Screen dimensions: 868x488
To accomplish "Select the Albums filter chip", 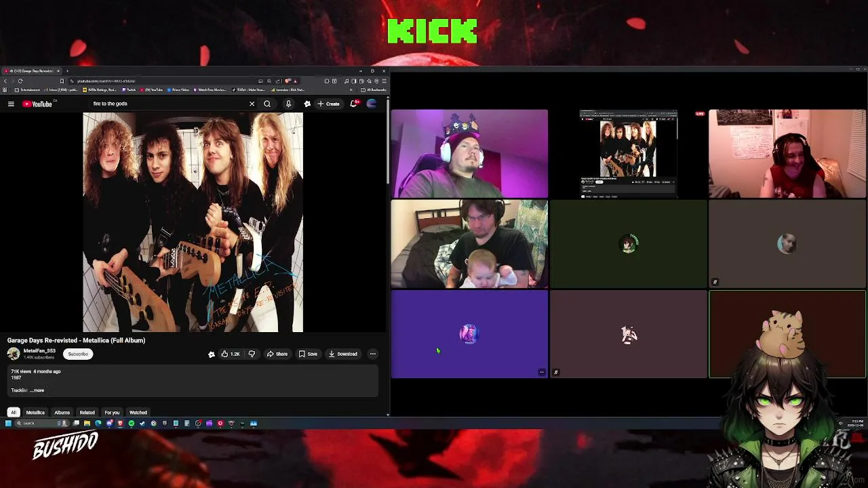I will pyautogui.click(x=62, y=412).
